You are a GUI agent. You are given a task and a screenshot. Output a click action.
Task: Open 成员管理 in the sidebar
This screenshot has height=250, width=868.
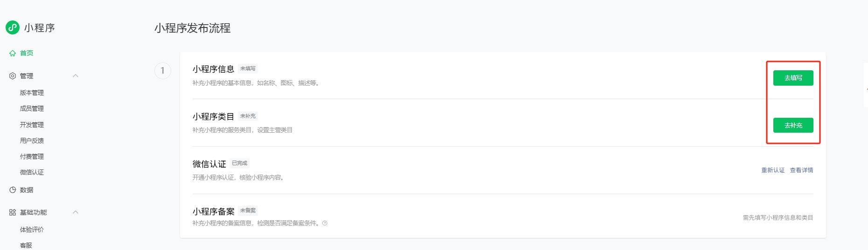[x=32, y=108]
